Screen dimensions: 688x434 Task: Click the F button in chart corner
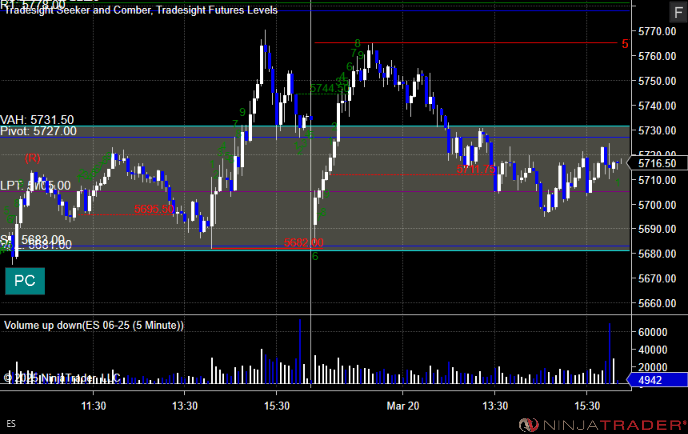click(x=678, y=12)
